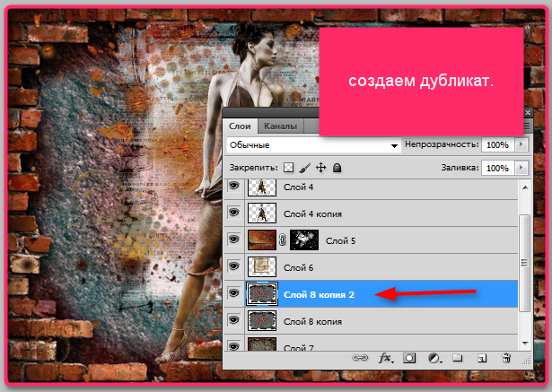Open the Непрозрачность slider arrow

(521, 144)
